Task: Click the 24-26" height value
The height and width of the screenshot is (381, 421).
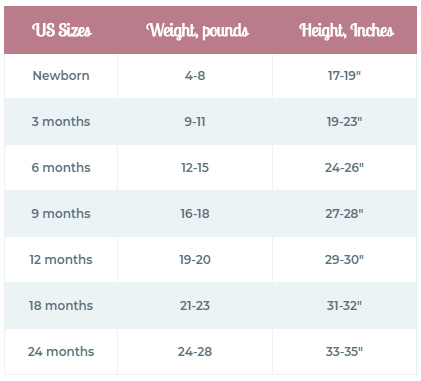Action: coord(344,168)
